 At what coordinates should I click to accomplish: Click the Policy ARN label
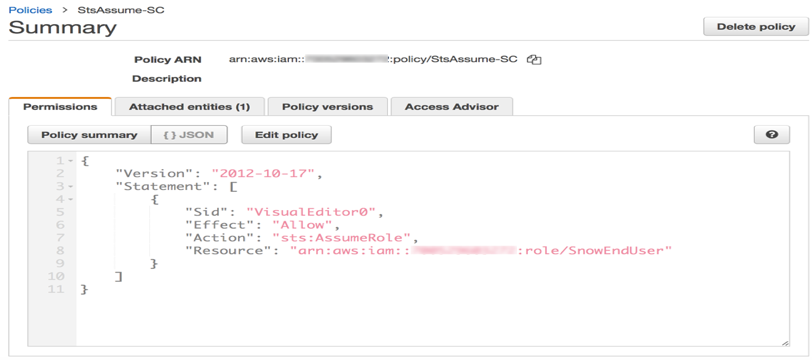[x=168, y=60]
